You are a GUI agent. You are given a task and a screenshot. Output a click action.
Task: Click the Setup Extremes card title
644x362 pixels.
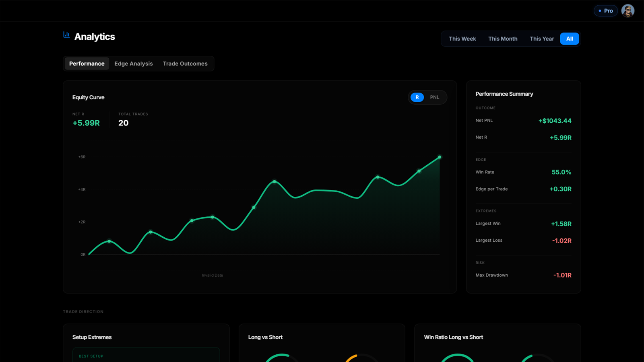coord(92,337)
